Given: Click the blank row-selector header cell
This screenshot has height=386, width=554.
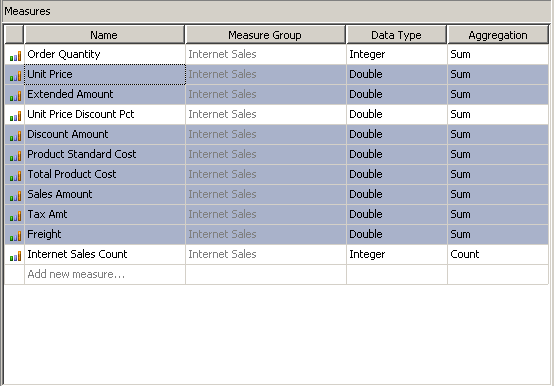Looking at the screenshot, I should [x=14, y=35].
